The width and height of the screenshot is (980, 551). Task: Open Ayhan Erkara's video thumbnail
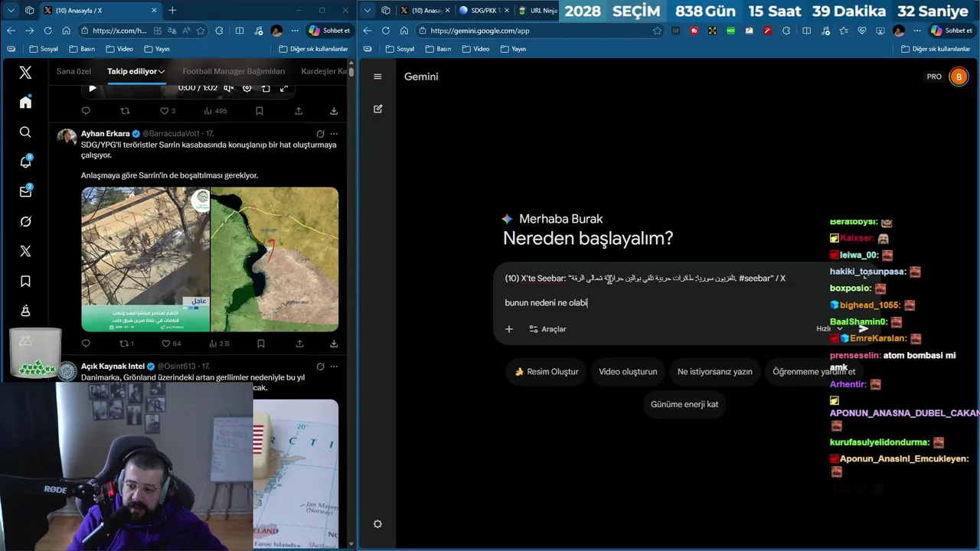click(x=145, y=259)
